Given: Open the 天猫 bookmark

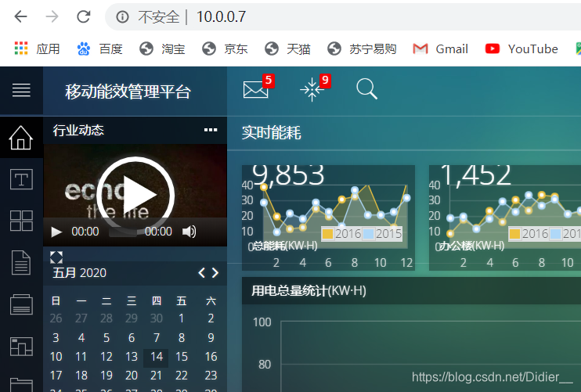Looking at the screenshot, I should tap(287, 49).
